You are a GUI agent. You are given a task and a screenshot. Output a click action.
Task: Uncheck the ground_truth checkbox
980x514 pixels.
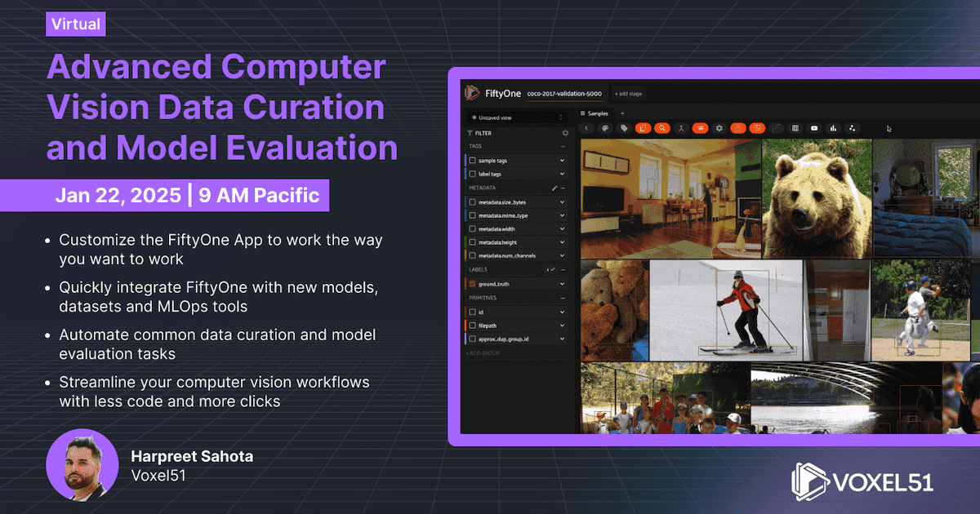[472, 284]
